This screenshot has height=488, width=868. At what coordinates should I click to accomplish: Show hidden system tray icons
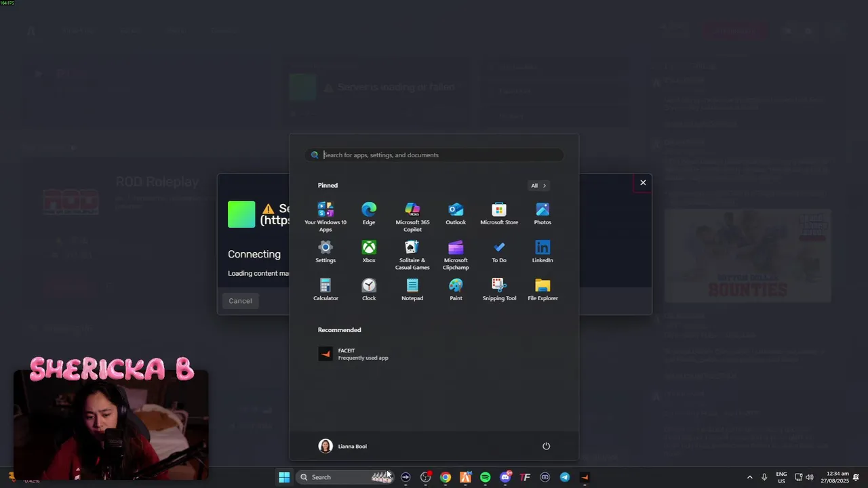point(749,477)
